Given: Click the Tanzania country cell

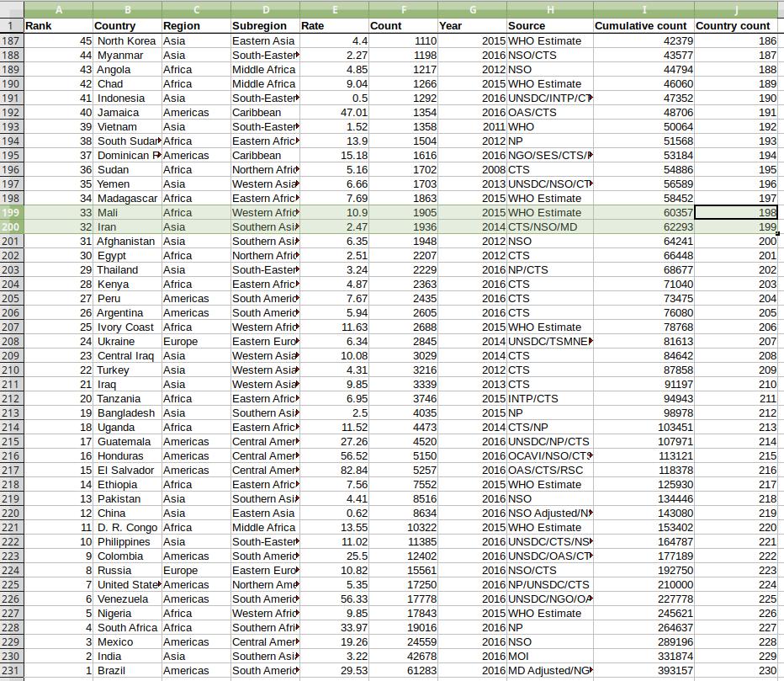Looking at the screenshot, I should 128,399.
